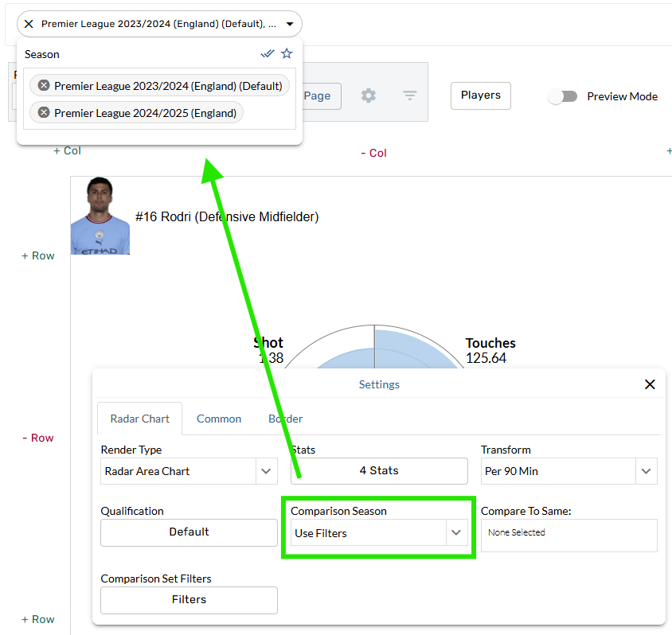
Task: Remove Premier League 2024/2025 (England) chip
Action: click(44, 113)
